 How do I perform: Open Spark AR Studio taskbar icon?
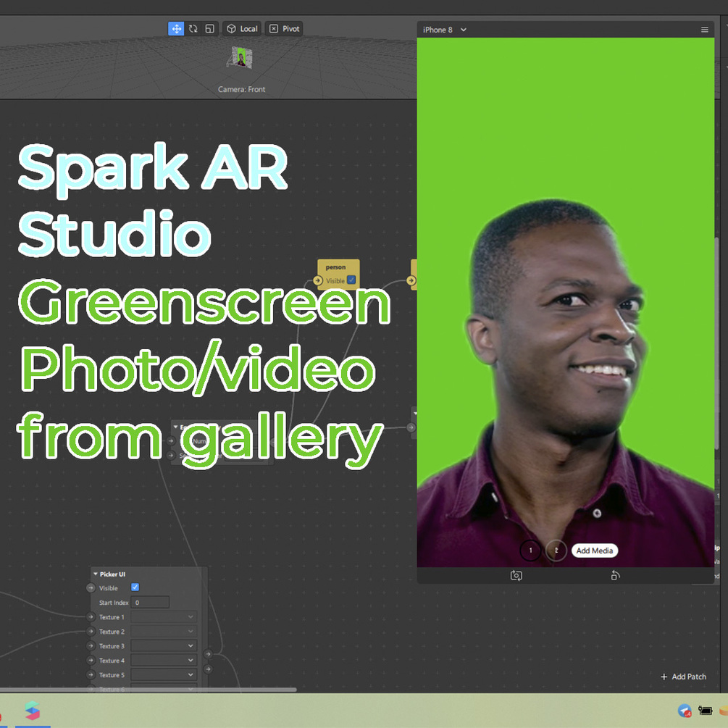point(33,711)
